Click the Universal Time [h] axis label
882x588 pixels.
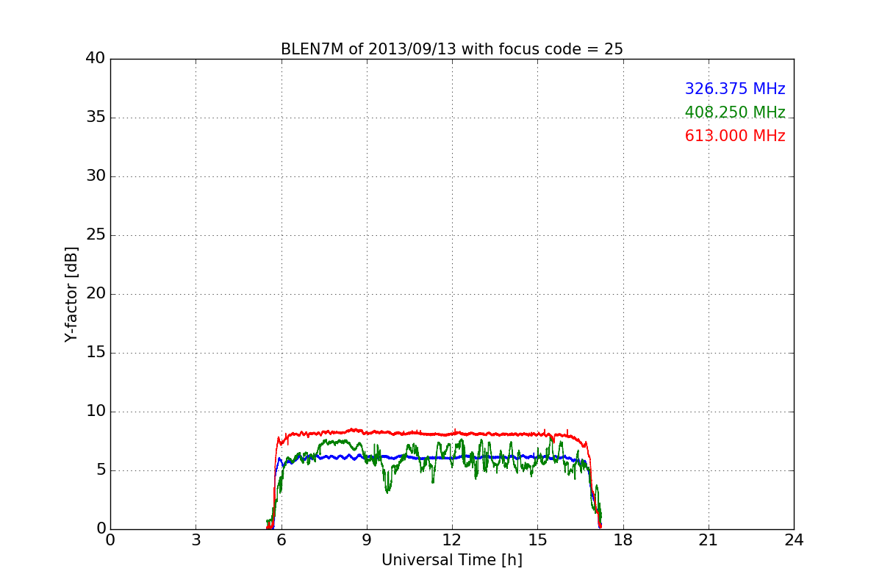452,560
